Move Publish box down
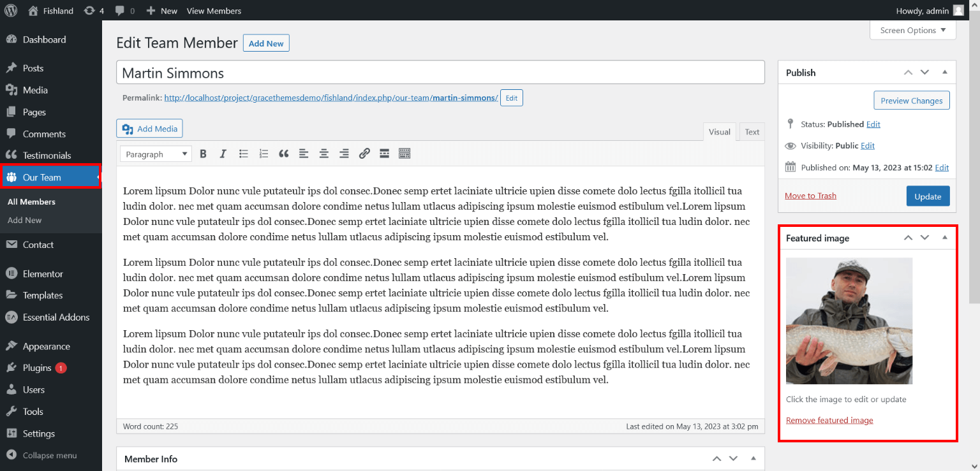The image size is (980, 471). click(x=924, y=72)
